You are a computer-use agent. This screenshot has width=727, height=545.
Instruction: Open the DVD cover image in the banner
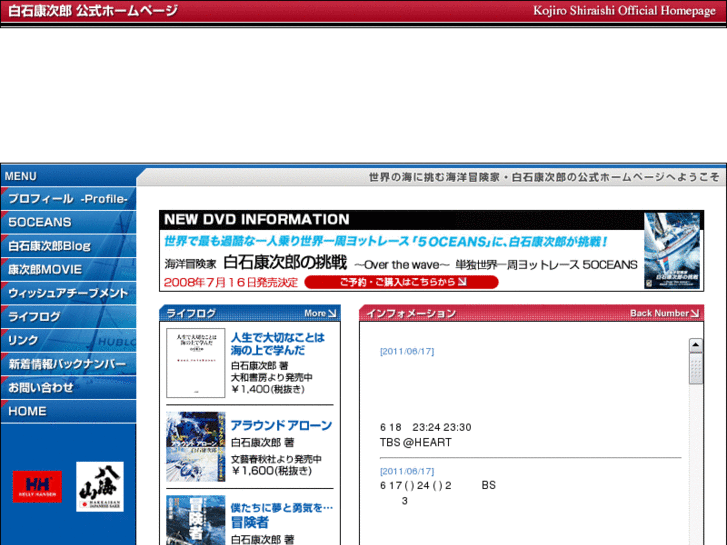pyautogui.click(x=672, y=250)
